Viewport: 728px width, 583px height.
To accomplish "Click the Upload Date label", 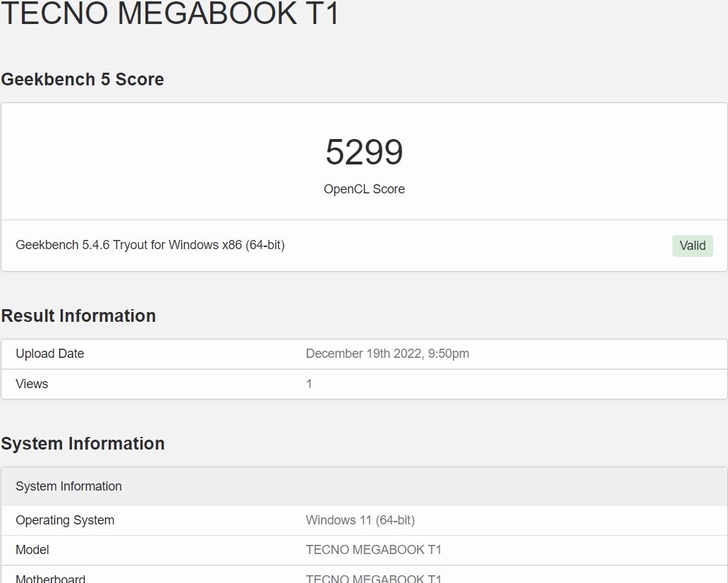I will [49, 354].
